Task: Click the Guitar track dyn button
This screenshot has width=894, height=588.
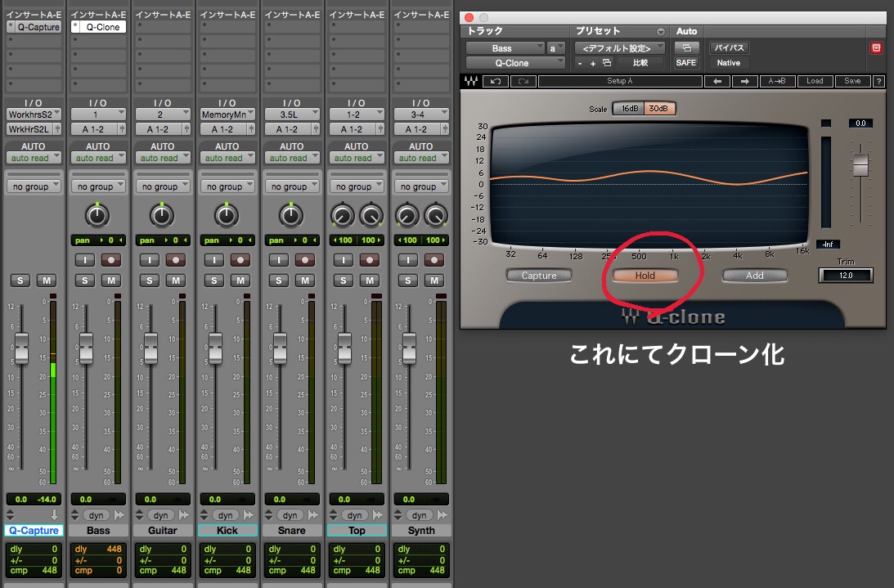Action: pos(161,515)
